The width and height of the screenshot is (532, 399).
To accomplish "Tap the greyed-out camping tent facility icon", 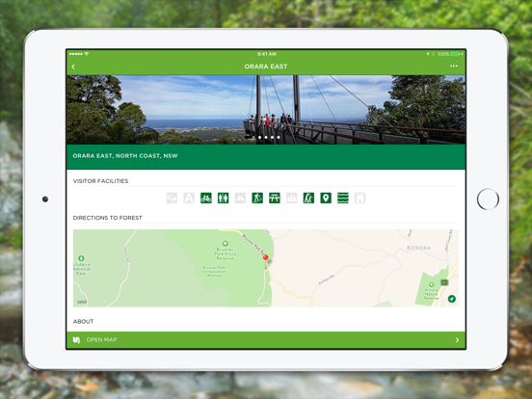I will pyautogui.click(x=240, y=198).
